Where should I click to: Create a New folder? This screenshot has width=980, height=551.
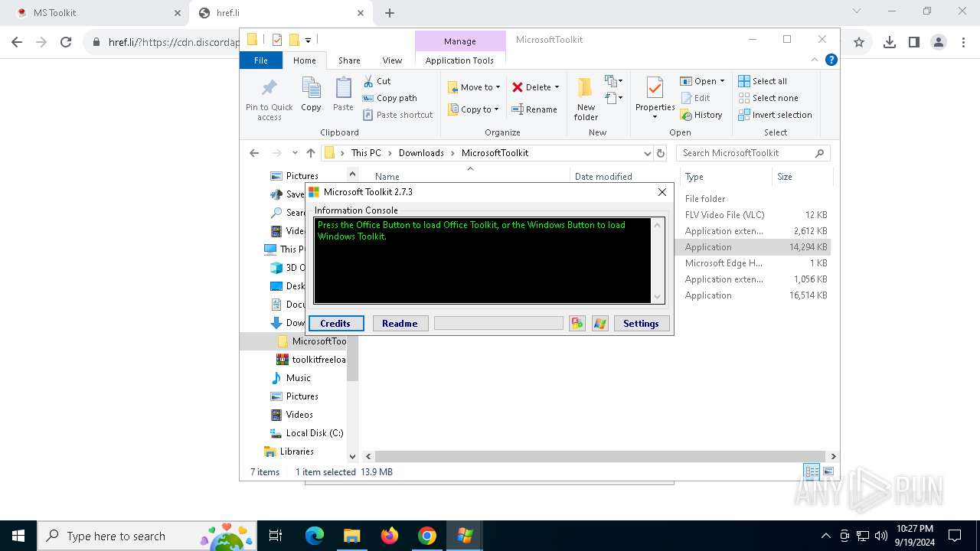point(586,99)
